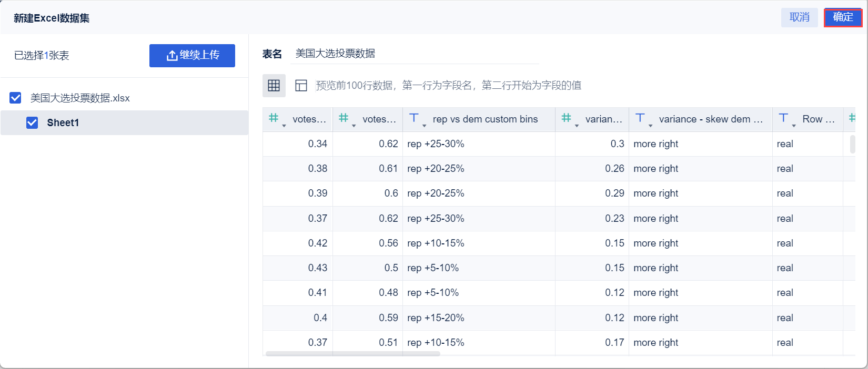Click the horizontal scrollbar under the table
868x369 pixels.
click(352, 354)
